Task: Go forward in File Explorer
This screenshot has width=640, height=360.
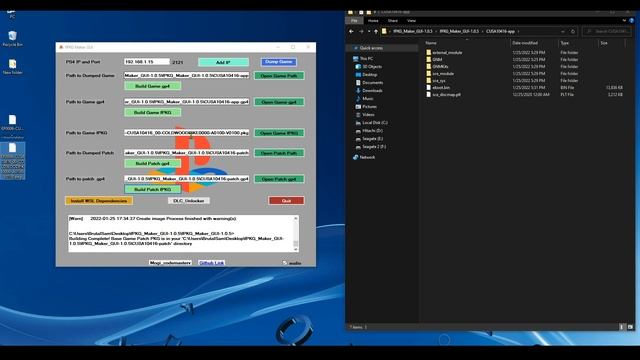Action: [361, 31]
